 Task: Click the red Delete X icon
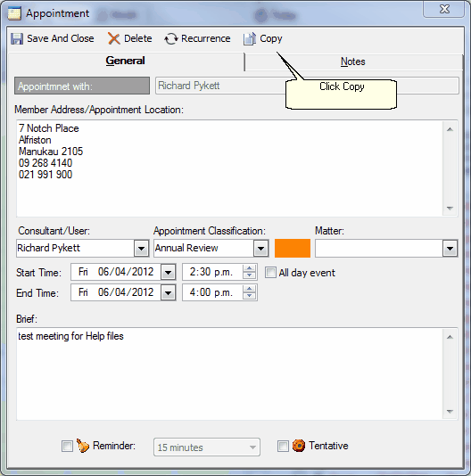tap(113, 39)
